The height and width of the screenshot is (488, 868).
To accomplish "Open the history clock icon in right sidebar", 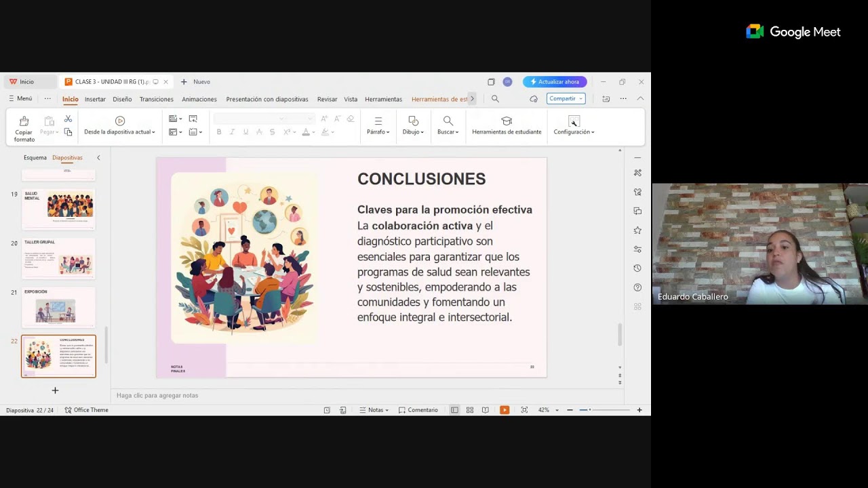I will (637, 268).
